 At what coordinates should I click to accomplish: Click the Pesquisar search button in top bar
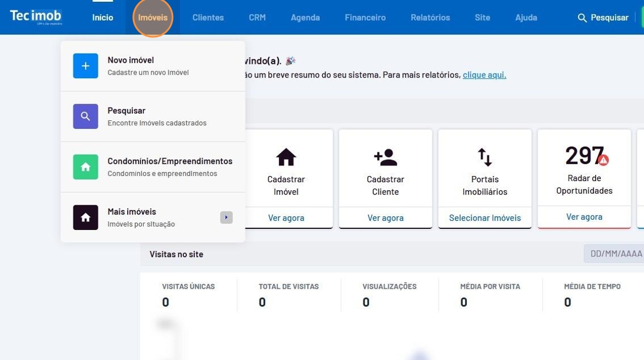point(603,18)
